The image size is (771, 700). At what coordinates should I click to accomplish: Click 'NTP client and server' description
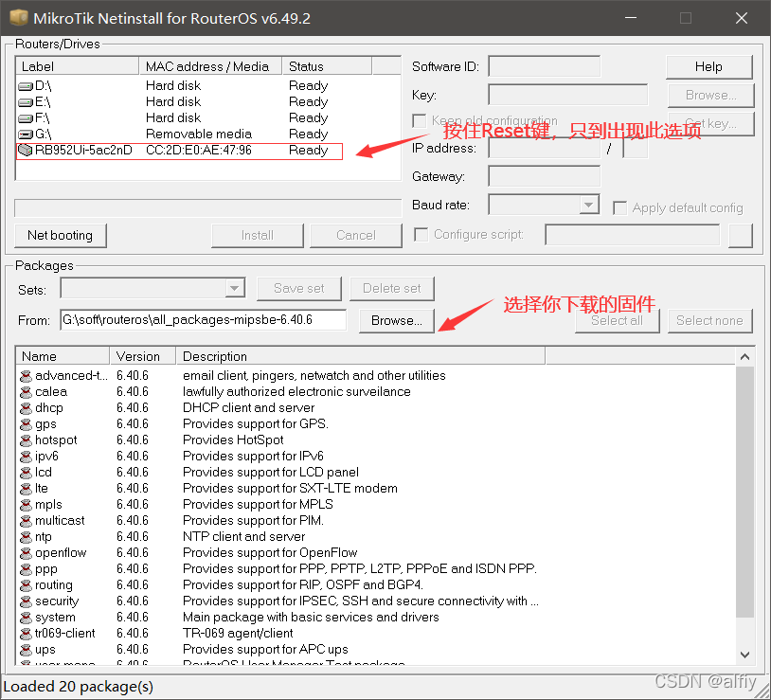[x=243, y=537]
